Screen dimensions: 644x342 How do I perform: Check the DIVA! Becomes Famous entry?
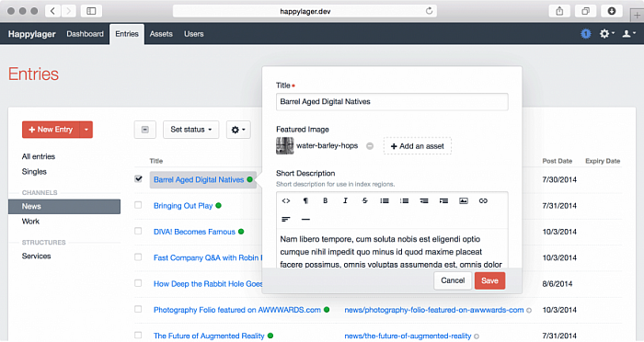(x=138, y=231)
